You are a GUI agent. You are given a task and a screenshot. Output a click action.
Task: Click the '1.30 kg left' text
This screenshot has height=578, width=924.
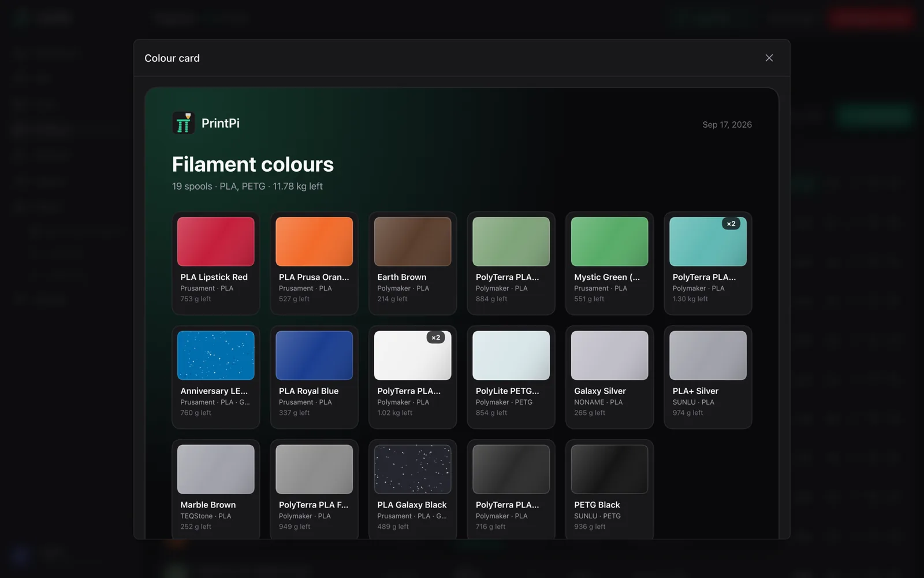point(690,299)
